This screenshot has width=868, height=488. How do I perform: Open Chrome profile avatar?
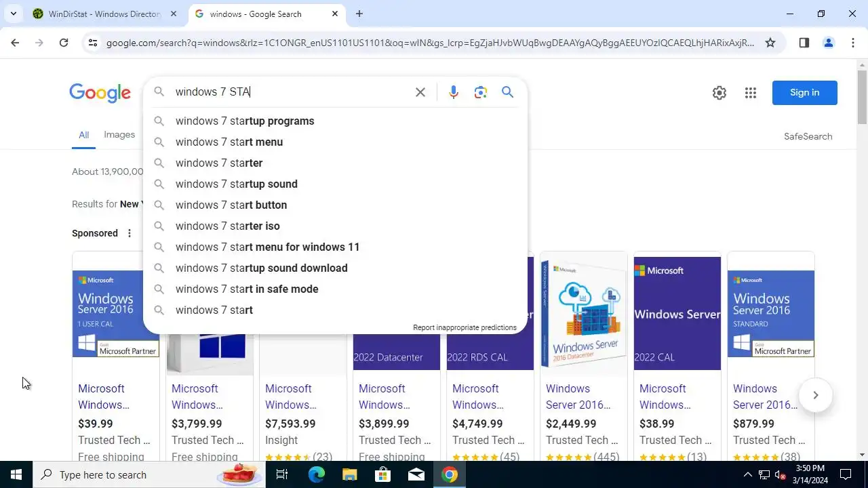(828, 43)
